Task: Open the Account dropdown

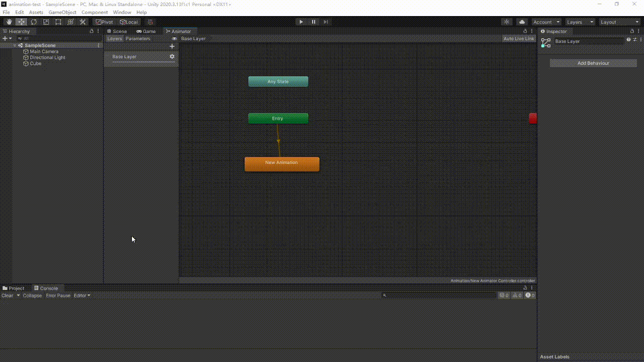Action: click(x=546, y=22)
